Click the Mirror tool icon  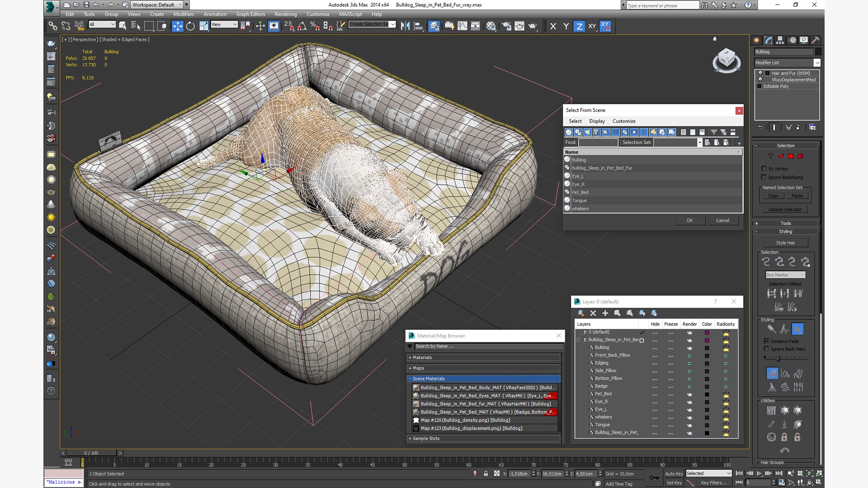tap(405, 26)
